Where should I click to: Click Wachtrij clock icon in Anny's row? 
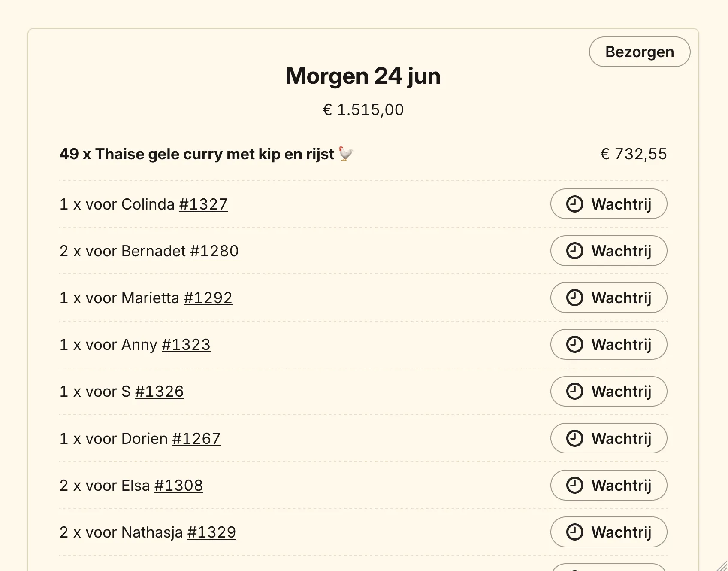[x=575, y=344]
